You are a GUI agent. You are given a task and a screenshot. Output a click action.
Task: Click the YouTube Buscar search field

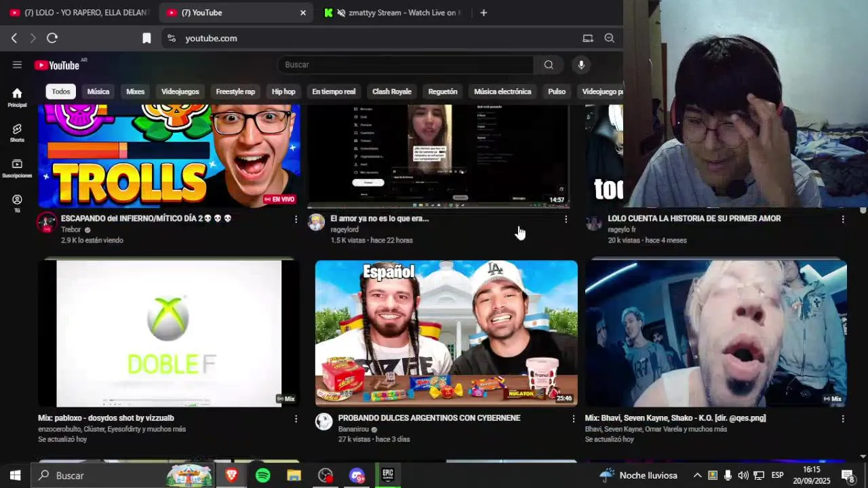point(406,65)
